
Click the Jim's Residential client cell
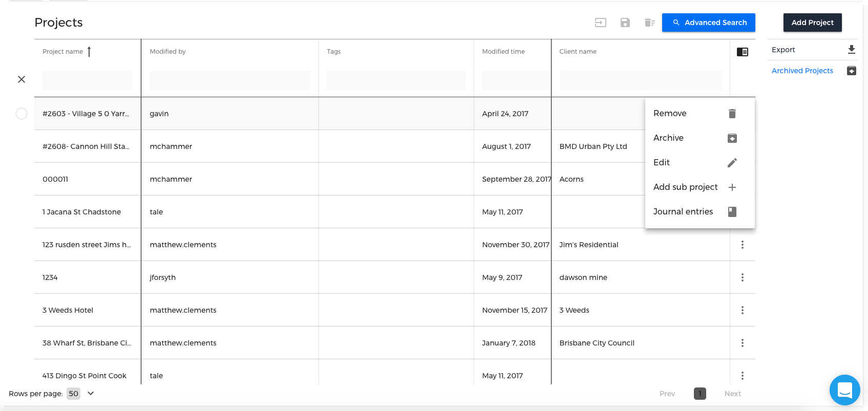click(589, 245)
